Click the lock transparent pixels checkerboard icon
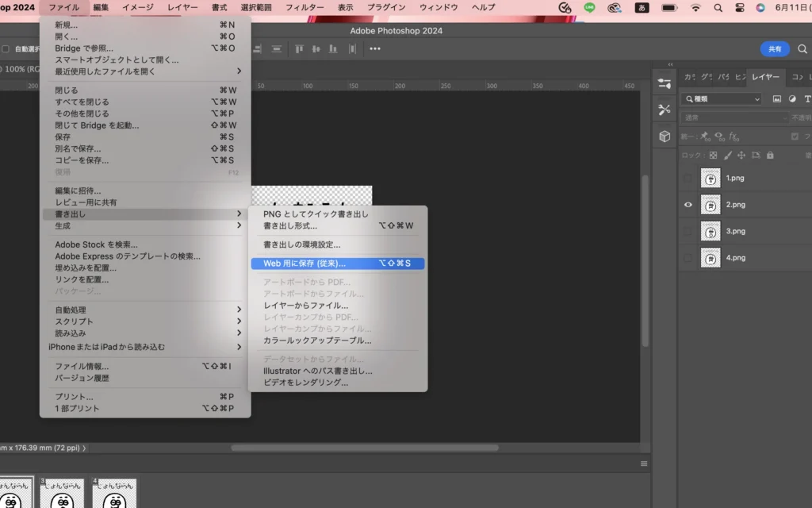The image size is (812, 508). pos(713,156)
